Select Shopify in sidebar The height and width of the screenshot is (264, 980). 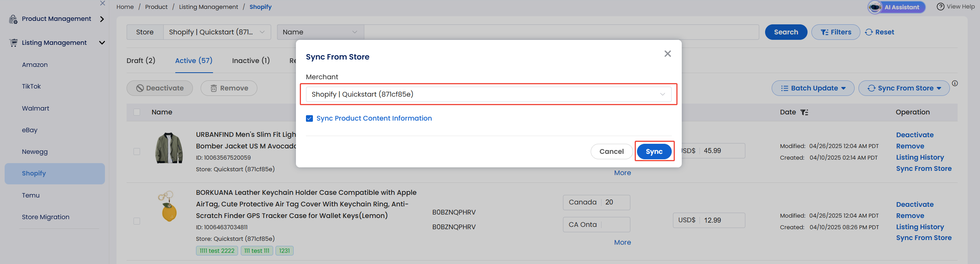click(55, 174)
